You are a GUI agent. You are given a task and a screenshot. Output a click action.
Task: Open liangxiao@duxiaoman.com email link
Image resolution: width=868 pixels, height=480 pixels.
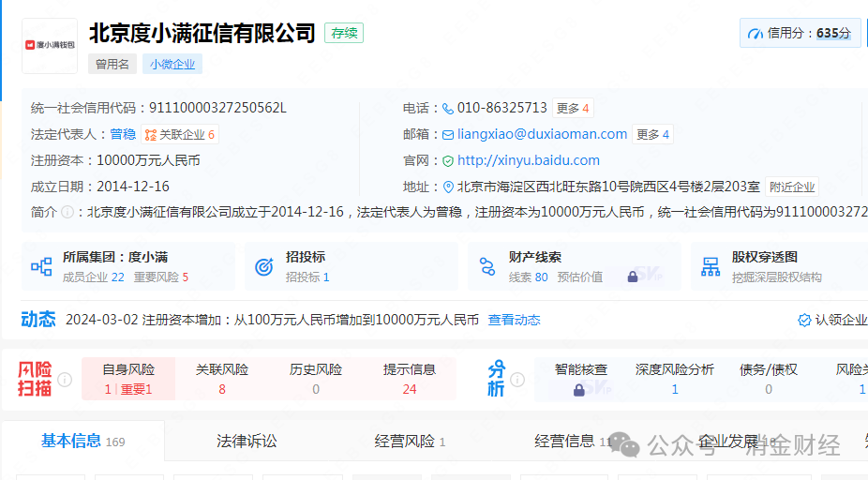[542, 135]
